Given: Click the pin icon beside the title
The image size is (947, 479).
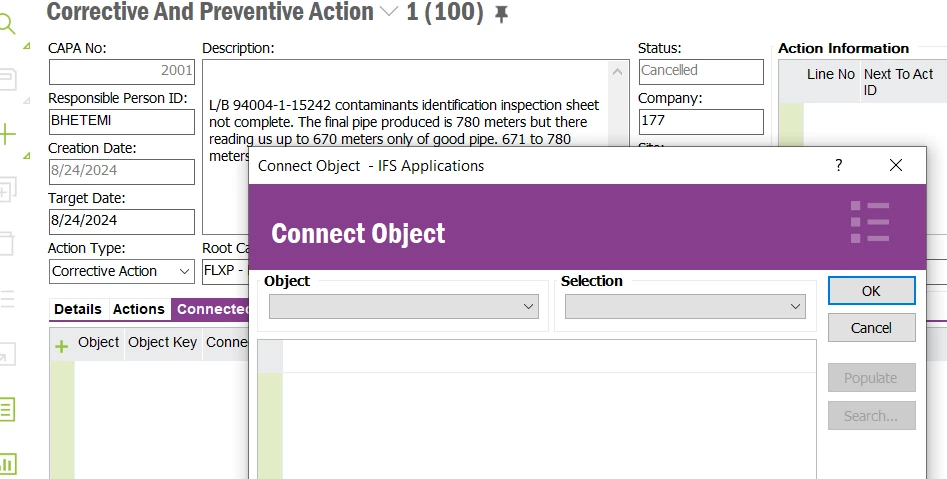Looking at the screenshot, I should click(x=502, y=14).
